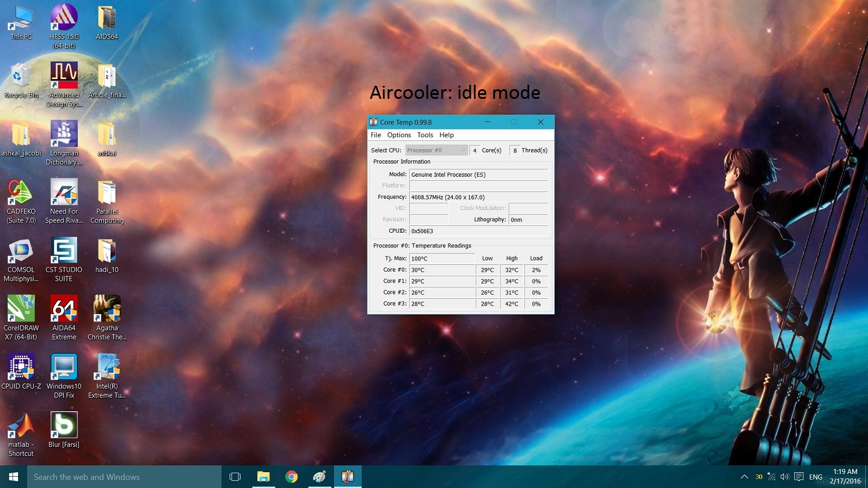Launch CADFEKO (Suite 7.0) shortcut
This screenshot has height=488, width=868.
[x=21, y=201]
